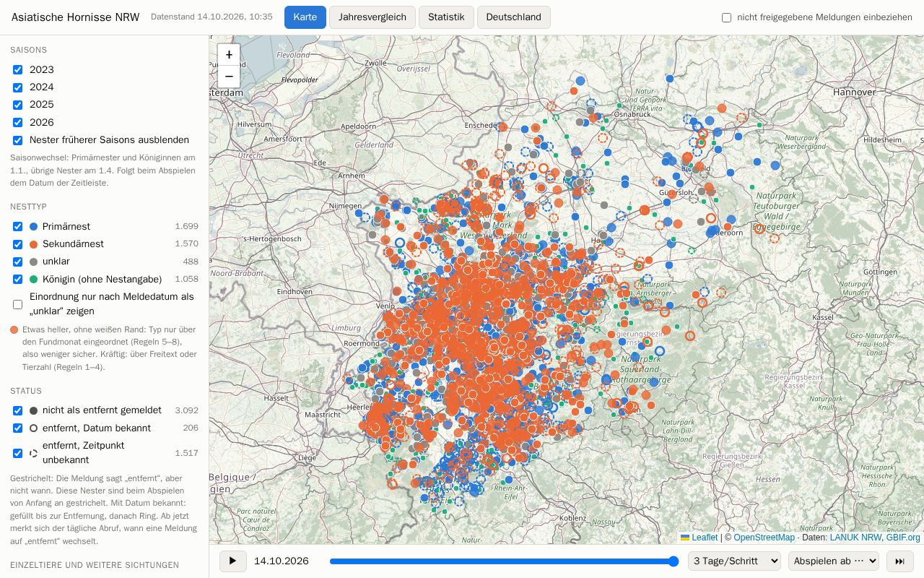Visit the GBIF.org link
Viewport: 924px width, 578px height.
tap(903, 538)
